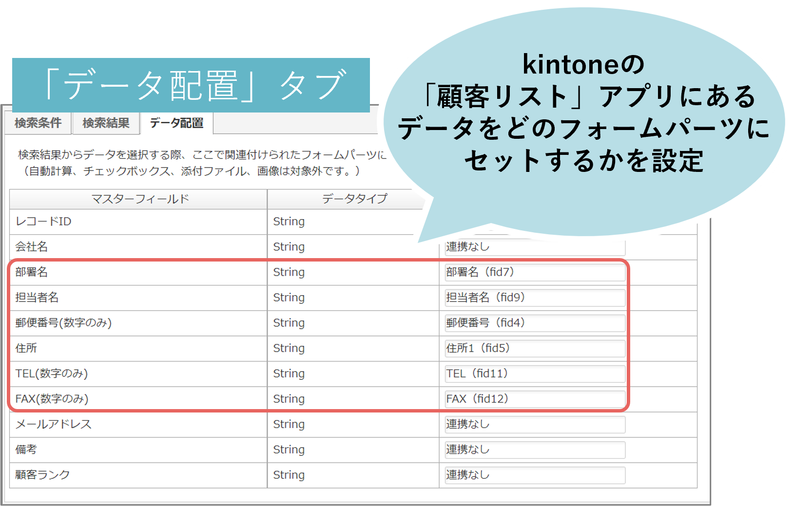Open the dropdown for メールアドレス row
The width and height of the screenshot is (812, 506).
pos(535,424)
